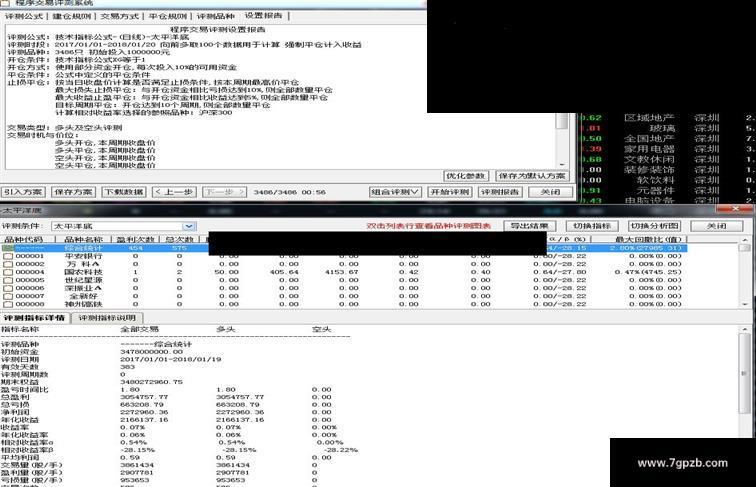Open the 评测品种 tab
The height and width of the screenshot is (487, 756).
216,16
